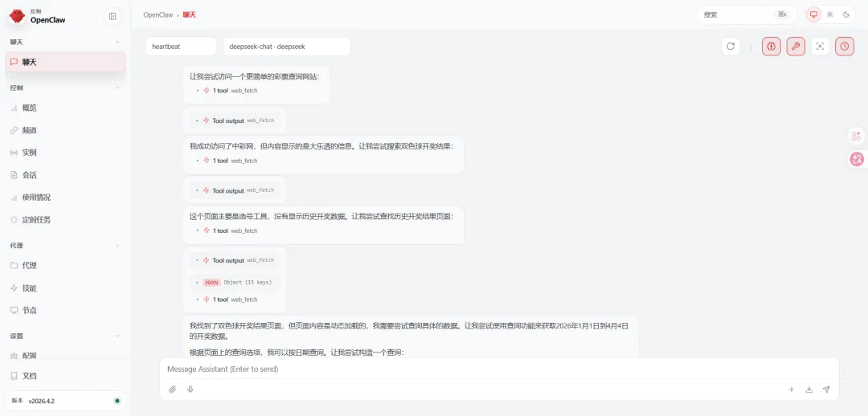Collapse the 控制 sidebar section
This screenshot has width=868, height=416.
(x=117, y=88)
